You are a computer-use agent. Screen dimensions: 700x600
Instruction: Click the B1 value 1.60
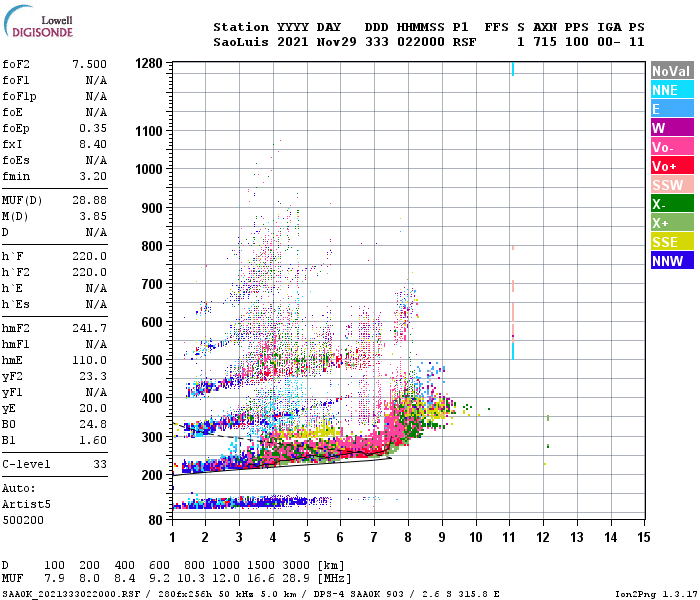[x=93, y=440]
